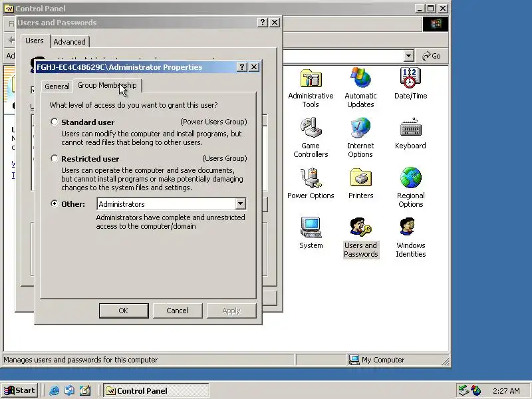Close the Users and Passwords dialog
532x399 pixels.
275,23
